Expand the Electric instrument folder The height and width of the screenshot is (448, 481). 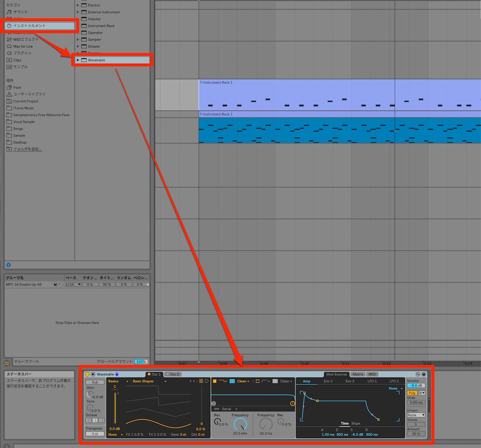pyautogui.click(x=78, y=5)
